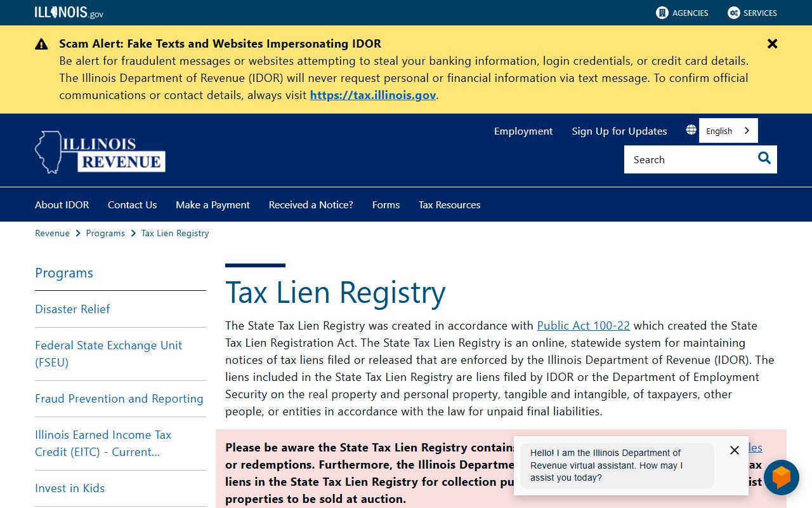Open the Forms menu
Screen dimensions: 812x508
pos(386,204)
